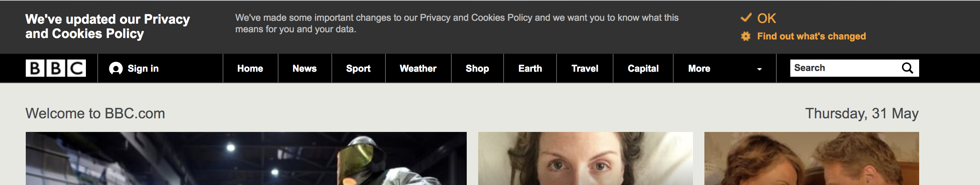The height and width of the screenshot is (185, 980).
Task: Accept the privacy policy with OK
Action: click(766, 18)
